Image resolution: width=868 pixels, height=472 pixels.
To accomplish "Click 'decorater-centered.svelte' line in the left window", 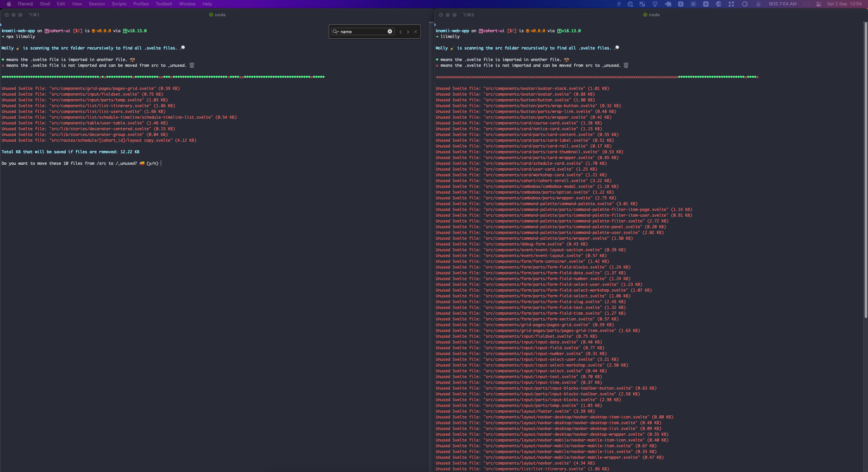I will tap(88, 129).
